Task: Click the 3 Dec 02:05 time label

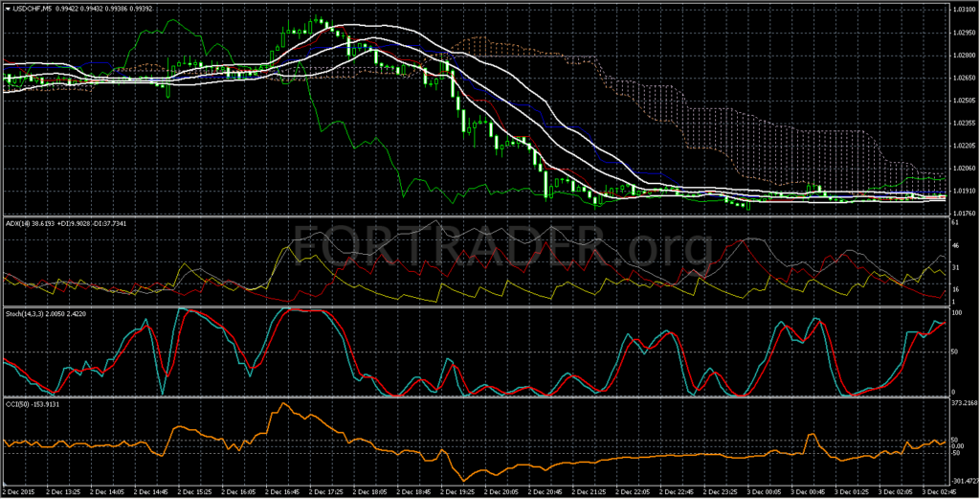Action: tap(897, 492)
